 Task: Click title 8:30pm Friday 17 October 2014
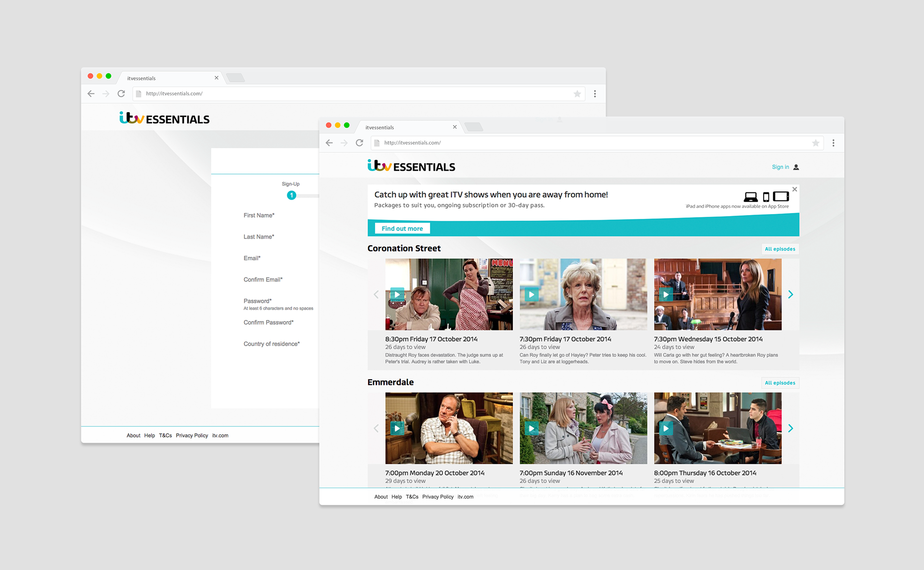[x=431, y=339]
